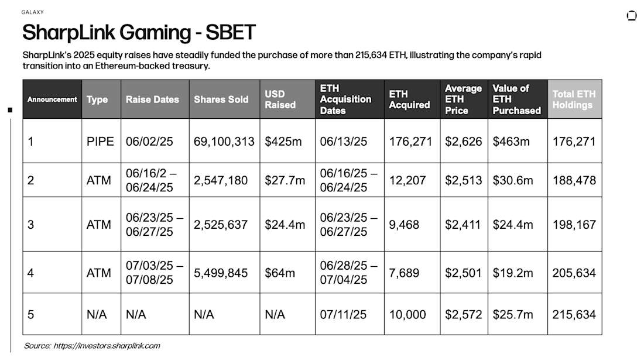Click the SharpLink Gaming - SBET title

[139, 32]
